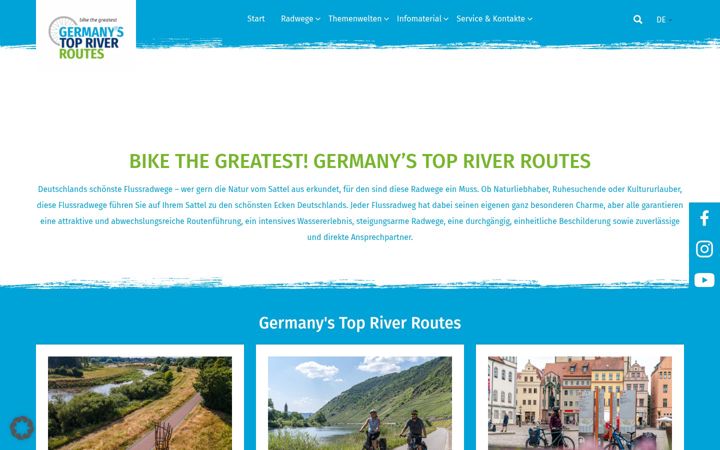720x450 pixels.
Task: Open the Facebook social link
Action: pos(704,218)
